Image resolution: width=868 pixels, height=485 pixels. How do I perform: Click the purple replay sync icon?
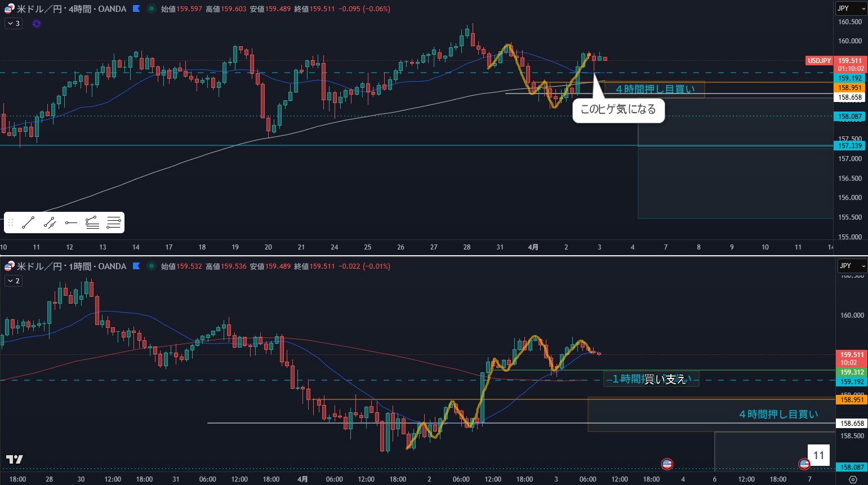pyautogui.click(x=37, y=24)
